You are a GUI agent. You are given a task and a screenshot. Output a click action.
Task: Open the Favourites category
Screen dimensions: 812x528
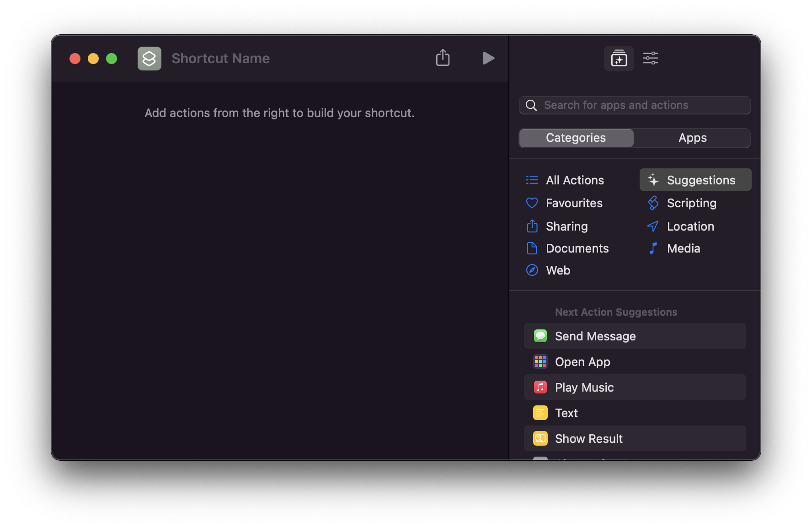point(574,203)
